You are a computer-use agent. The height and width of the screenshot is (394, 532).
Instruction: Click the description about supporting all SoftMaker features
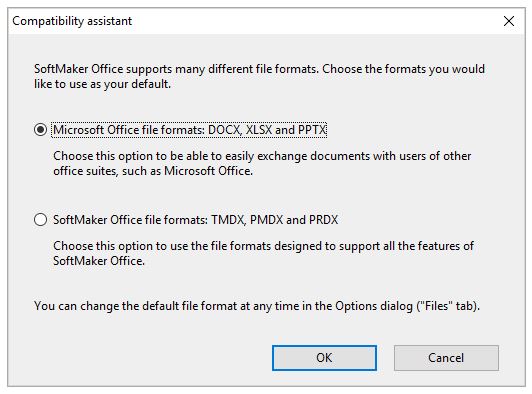pyautogui.click(x=263, y=253)
